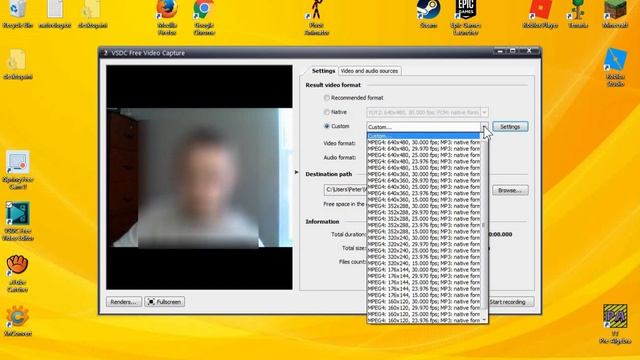Select MPEG4 176x144, 15.000 fps format

[x=423, y=295]
